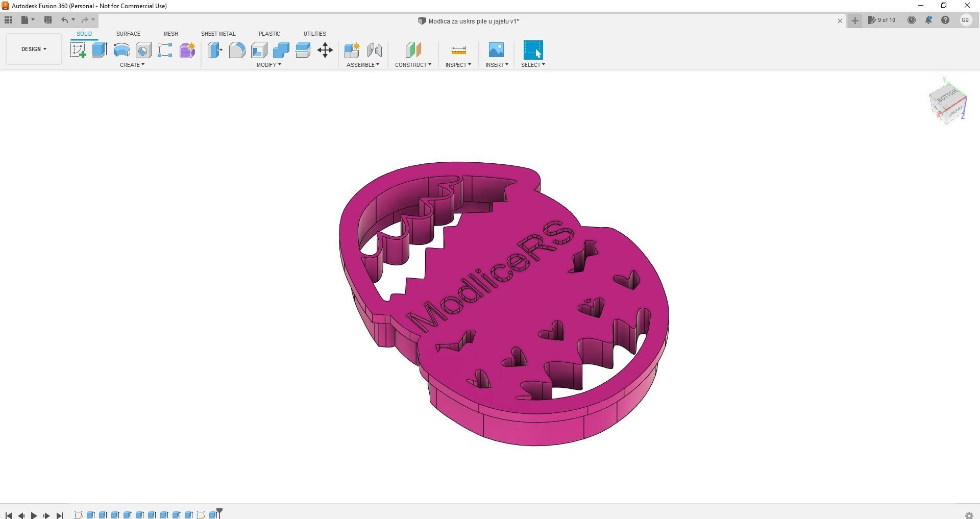This screenshot has height=519, width=980.
Task: Select the second sketch feature in timeline
Action: click(201, 515)
